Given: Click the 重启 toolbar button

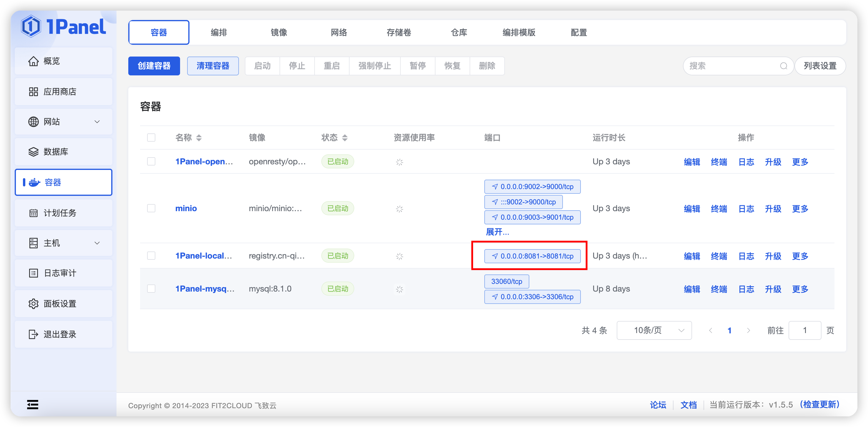Looking at the screenshot, I should pyautogui.click(x=332, y=66).
